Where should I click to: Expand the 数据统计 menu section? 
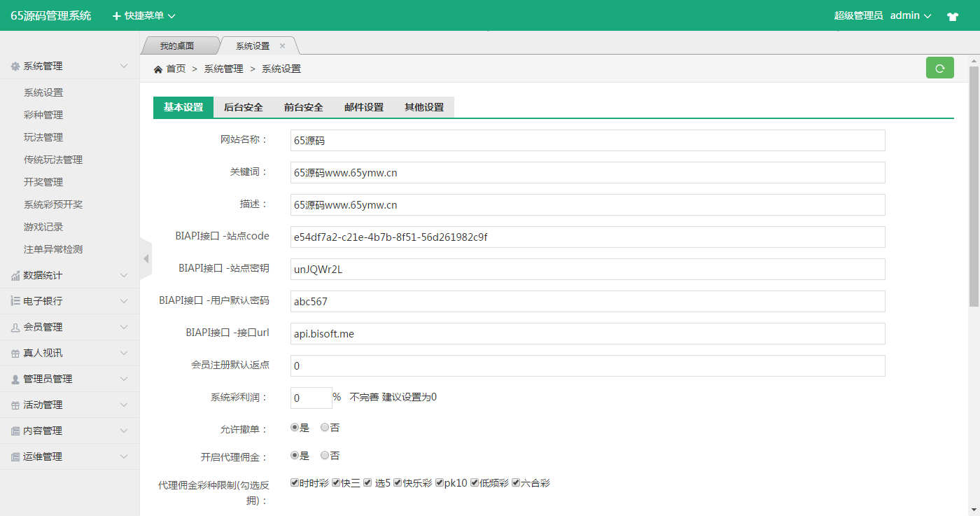pyautogui.click(x=70, y=275)
